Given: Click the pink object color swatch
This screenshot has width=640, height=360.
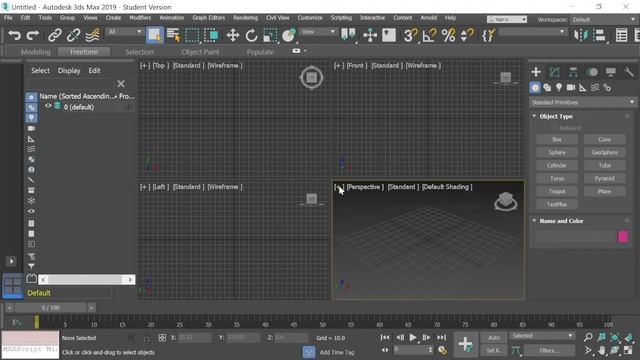Looking at the screenshot, I should 623,237.
